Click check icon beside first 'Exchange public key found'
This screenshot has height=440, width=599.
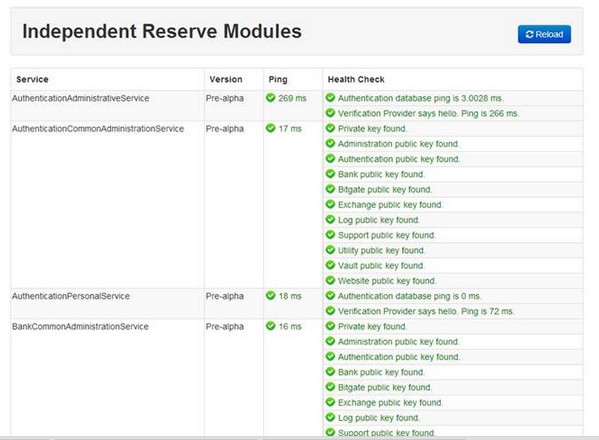point(330,204)
